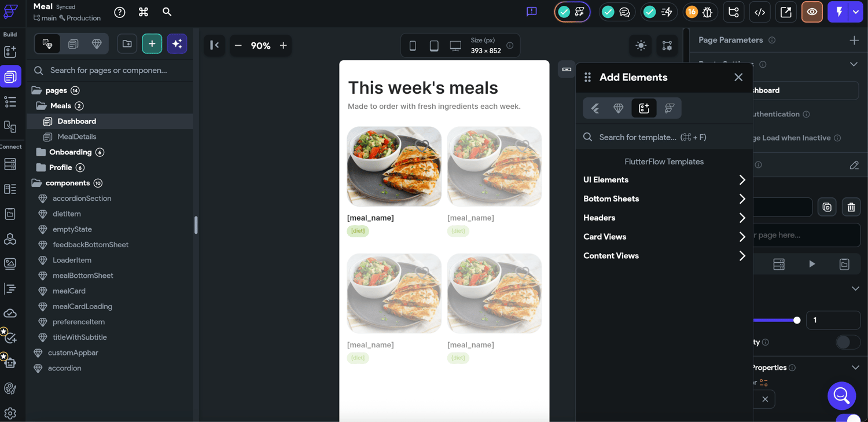The image size is (868, 422).
Task: Open the share external link icon
Action: 786,12
